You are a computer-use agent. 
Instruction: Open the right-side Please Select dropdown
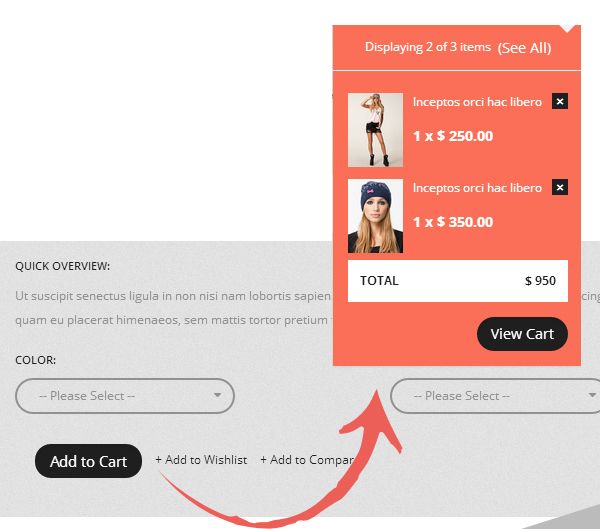tap(495, 396)
